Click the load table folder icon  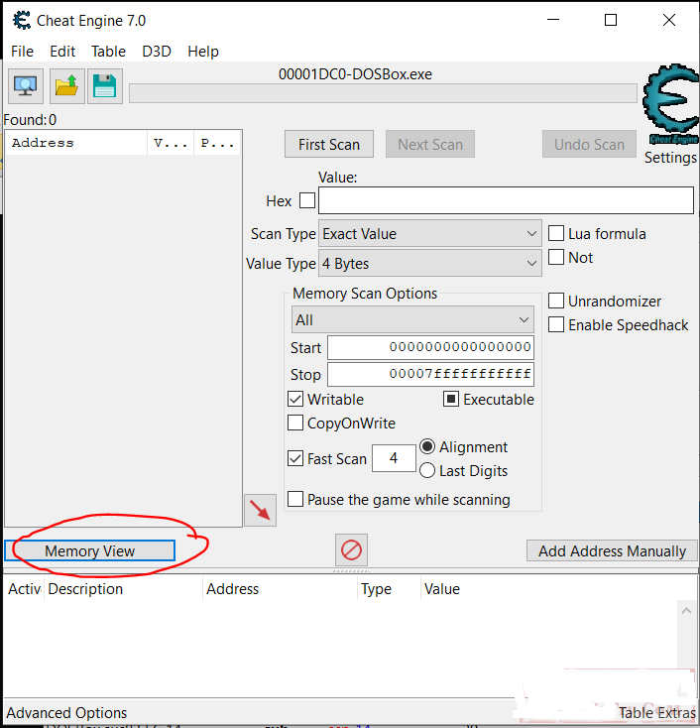point(66,86)
